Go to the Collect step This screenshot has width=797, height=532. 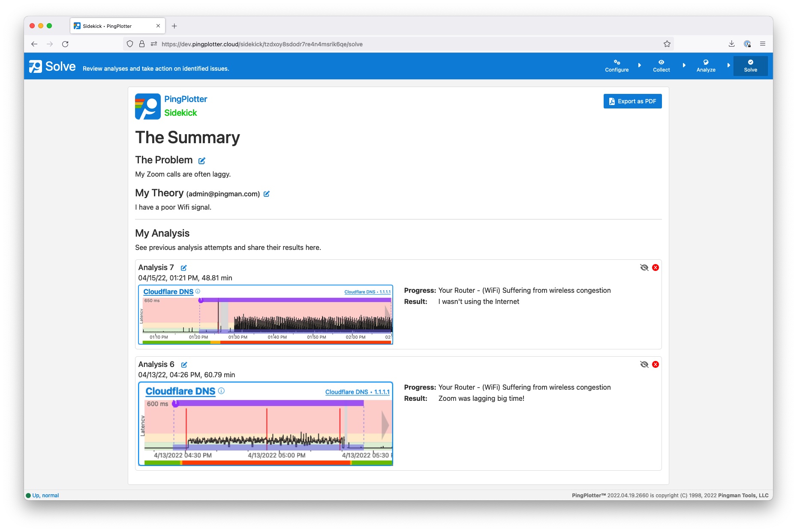point(661,66)
